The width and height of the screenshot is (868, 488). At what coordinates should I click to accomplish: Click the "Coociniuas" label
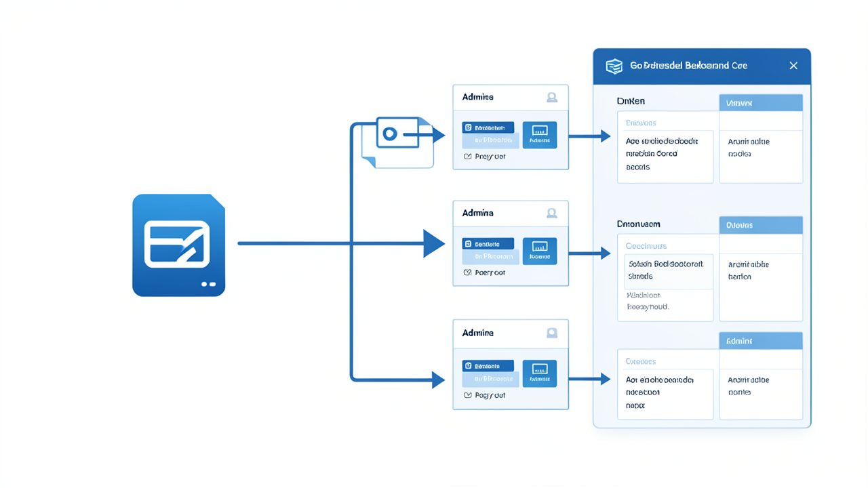click(646, 246)
